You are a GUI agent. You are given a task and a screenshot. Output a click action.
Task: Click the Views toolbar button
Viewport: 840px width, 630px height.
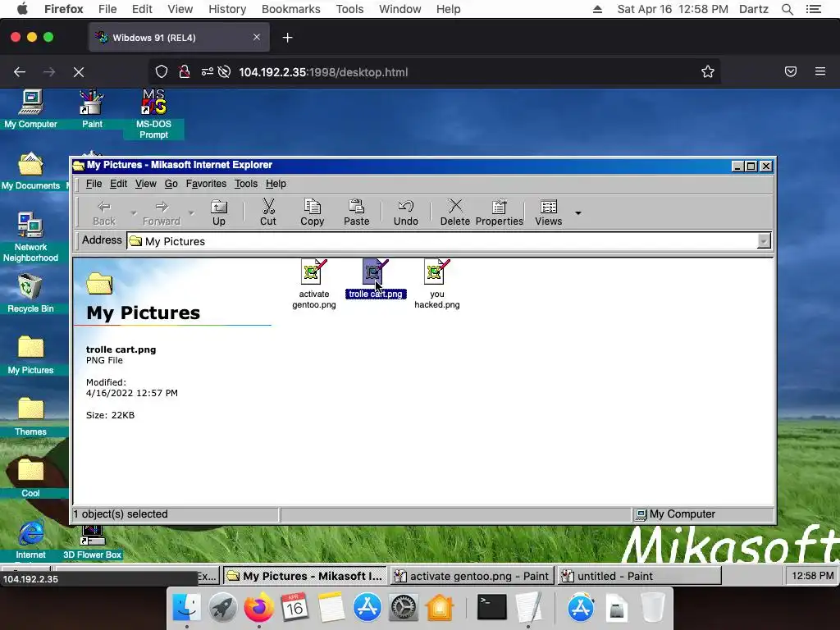549,212
